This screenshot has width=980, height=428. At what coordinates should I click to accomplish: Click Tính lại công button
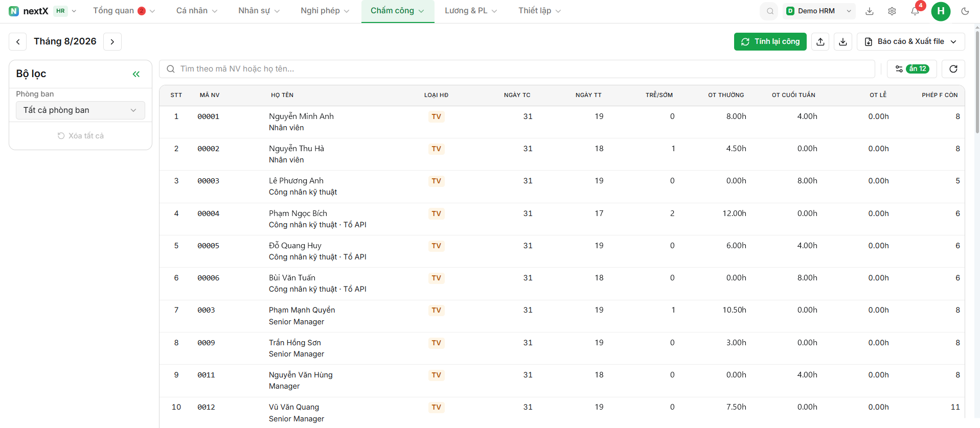point(770,42)
